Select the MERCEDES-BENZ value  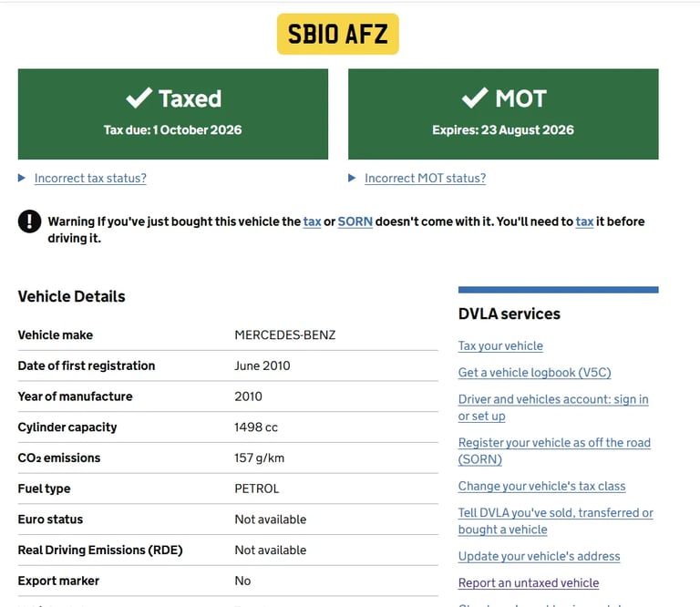pyautogui.click(x=284, y=334)
